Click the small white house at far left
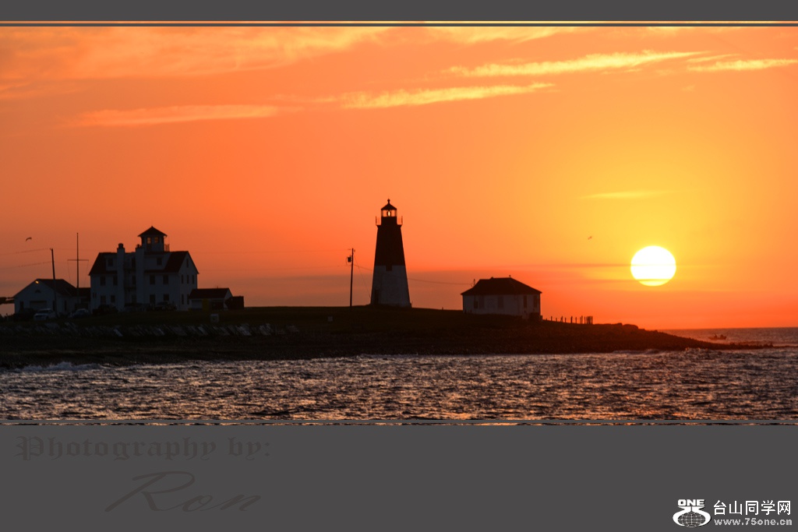The width and height of the screenshot is (798, 532). pos(45,297)
